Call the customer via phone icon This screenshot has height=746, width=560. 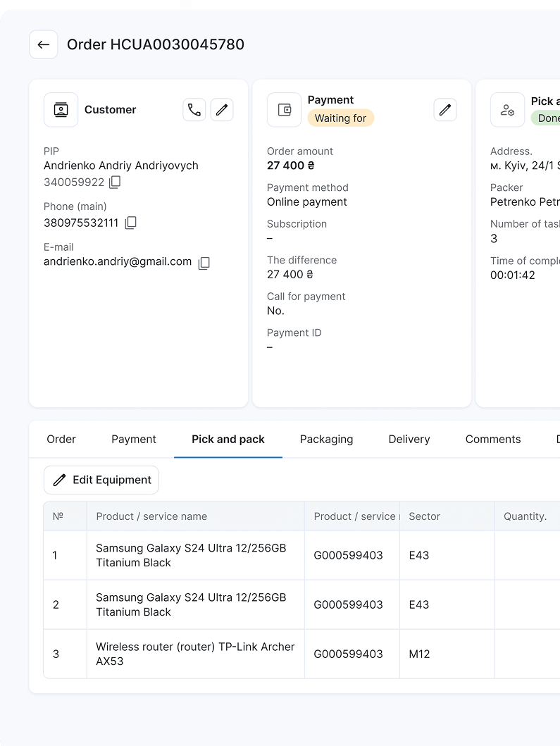[194, 110]
